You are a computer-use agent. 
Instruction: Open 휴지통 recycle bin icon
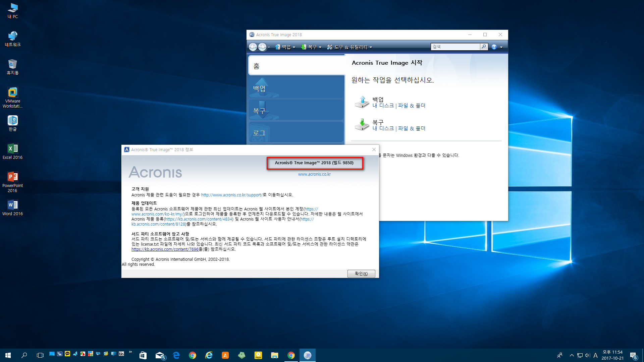click(13, 67)
